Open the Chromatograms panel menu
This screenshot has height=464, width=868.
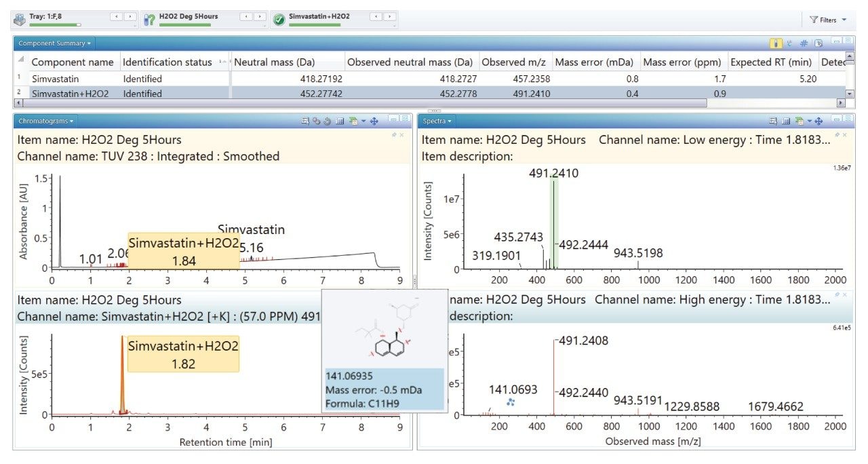46,121
